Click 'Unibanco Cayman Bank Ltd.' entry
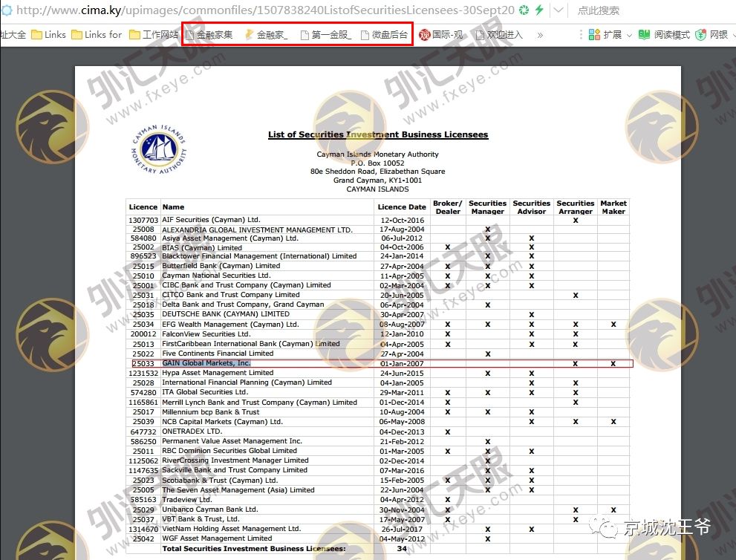The width and height of the screenshot is (736, 560). (210, 509)
